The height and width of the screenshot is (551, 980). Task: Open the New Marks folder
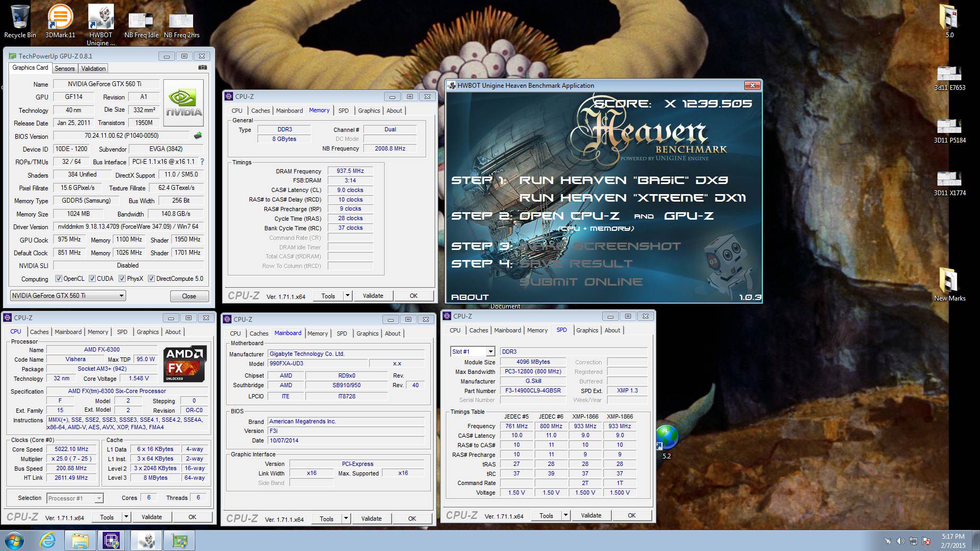pyautogui.click(x=949, y=285)
